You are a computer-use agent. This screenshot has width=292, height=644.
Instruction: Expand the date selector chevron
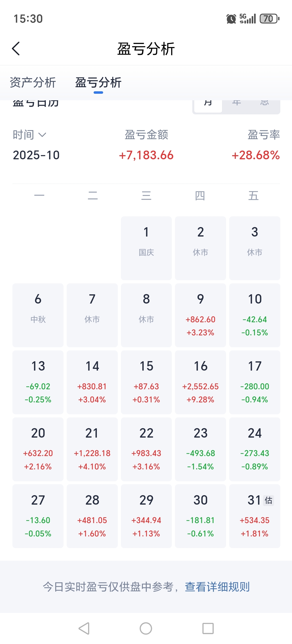coord(42,135)
